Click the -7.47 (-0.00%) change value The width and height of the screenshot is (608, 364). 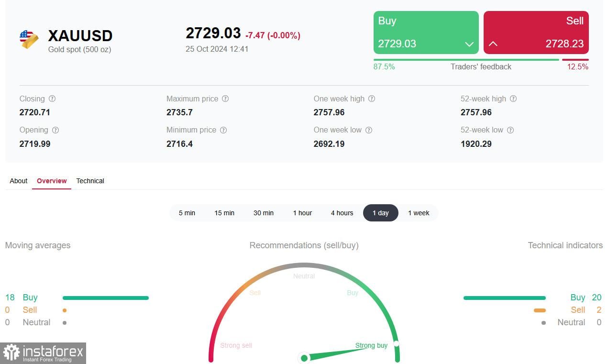click(273, 35)
